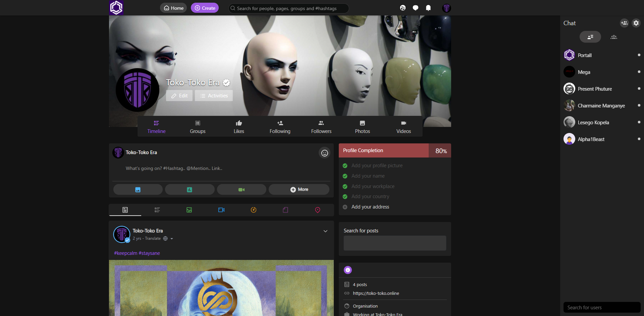The width and height of the screenshot is (644, 316).
Task: Click the post author avatar
Action: (122, 234)
